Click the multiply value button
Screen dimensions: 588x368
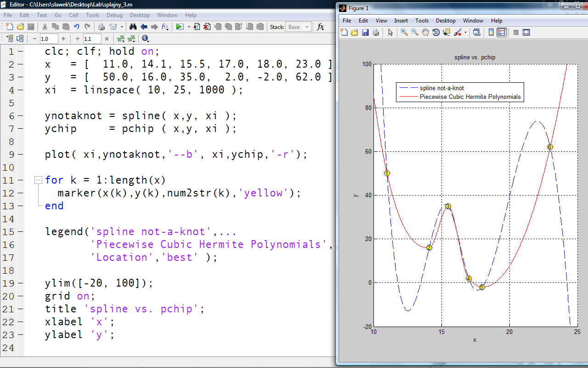pos(107,39)
